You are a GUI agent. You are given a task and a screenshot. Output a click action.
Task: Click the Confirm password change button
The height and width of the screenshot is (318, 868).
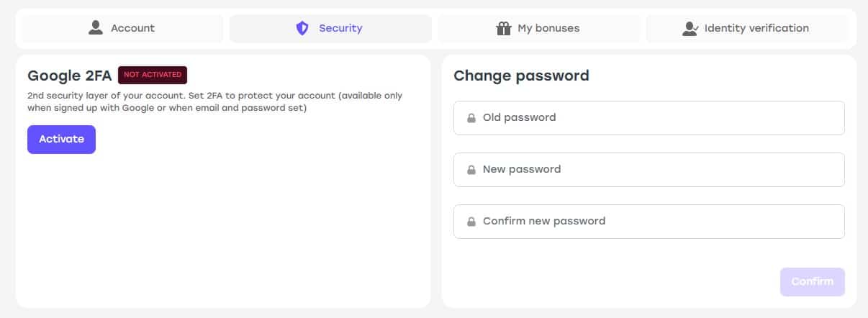point(813,282)
